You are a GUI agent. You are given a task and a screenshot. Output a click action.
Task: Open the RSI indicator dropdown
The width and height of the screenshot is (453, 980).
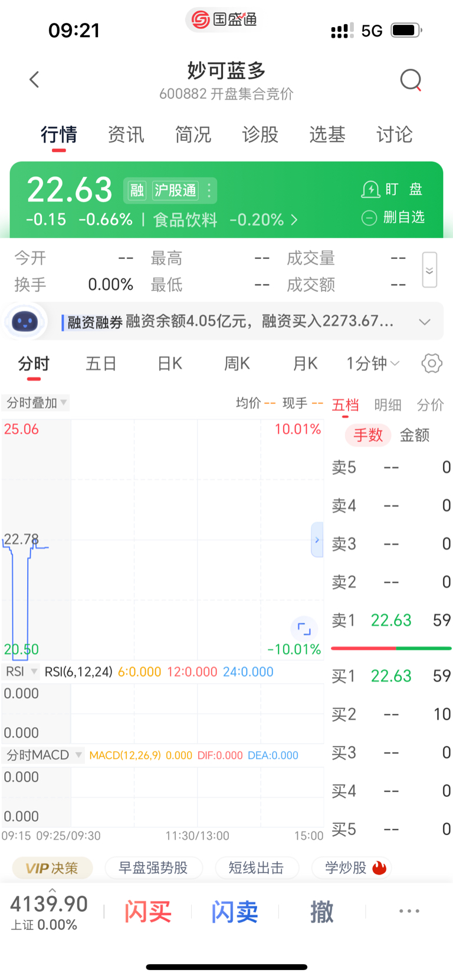pos(21,672)
